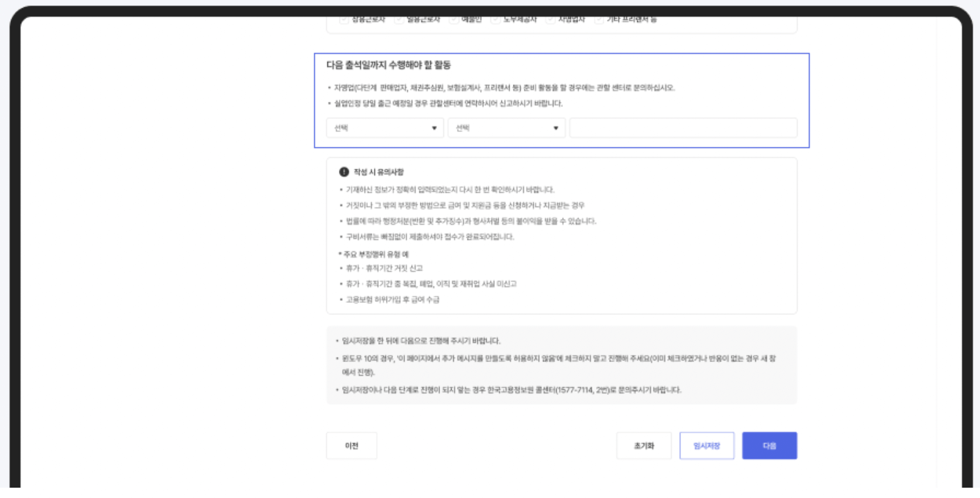This screenshot has height=498, width=980.
Task: Toggle the 상용근로자 checkbox
Action: pos(343,19)
